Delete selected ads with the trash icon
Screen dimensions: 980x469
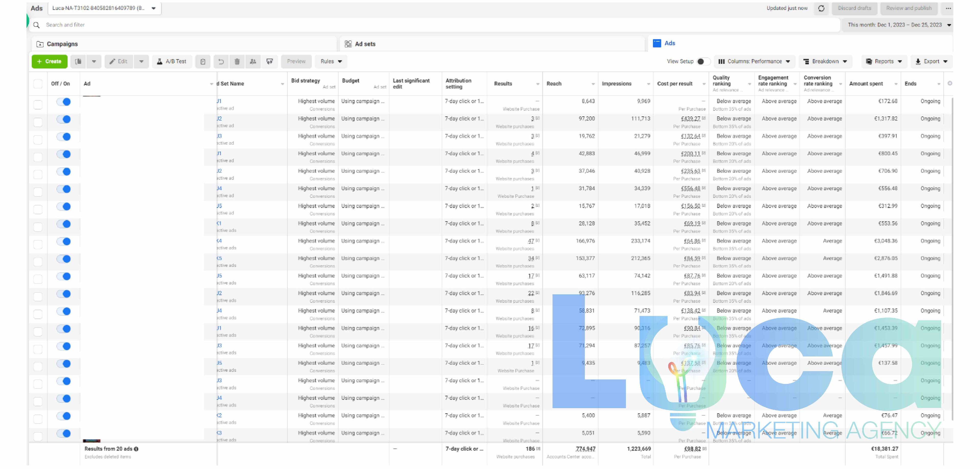point(237,61)
